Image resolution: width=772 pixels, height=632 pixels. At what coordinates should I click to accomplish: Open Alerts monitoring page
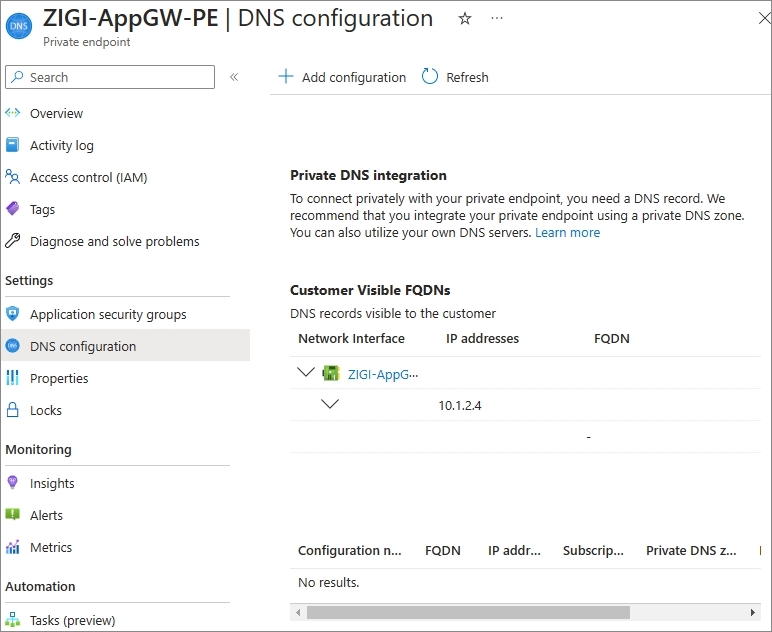coord(46,515)
